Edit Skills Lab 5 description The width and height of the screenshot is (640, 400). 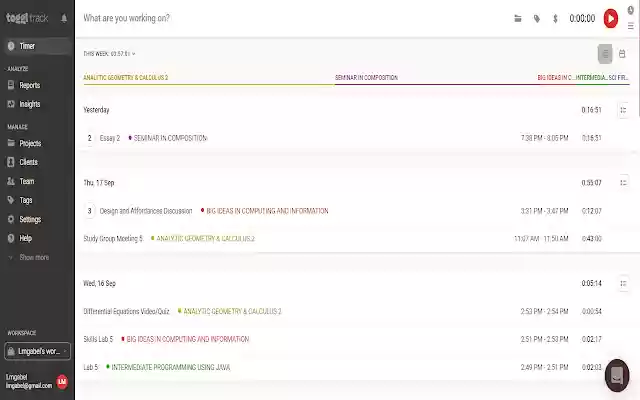[98, 339]
